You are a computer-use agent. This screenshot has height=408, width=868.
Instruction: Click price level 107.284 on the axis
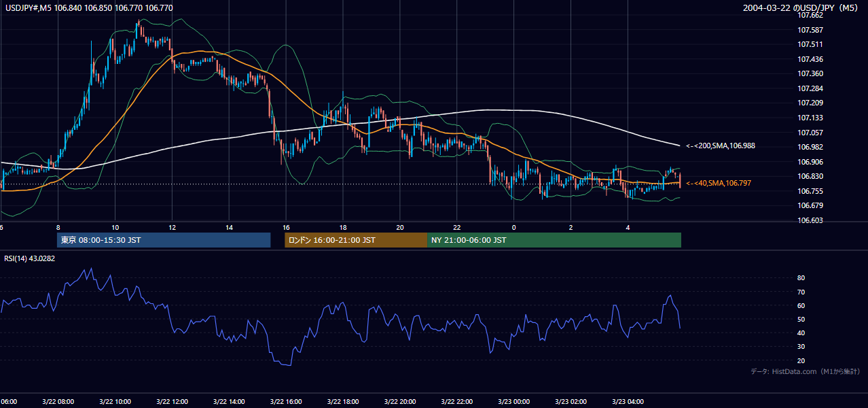coord(810,88)
